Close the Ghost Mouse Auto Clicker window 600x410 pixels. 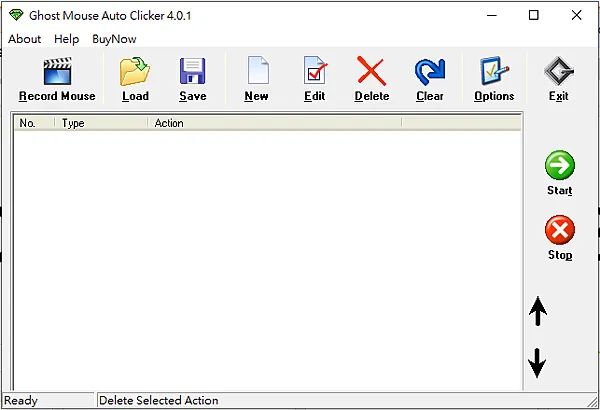click(576, 15)
